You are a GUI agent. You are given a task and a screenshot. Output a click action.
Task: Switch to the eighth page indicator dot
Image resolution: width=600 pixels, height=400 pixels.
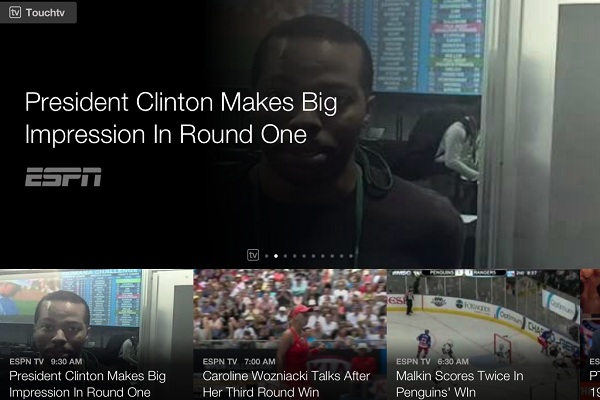pyautogui.click(x=332, y=256)
